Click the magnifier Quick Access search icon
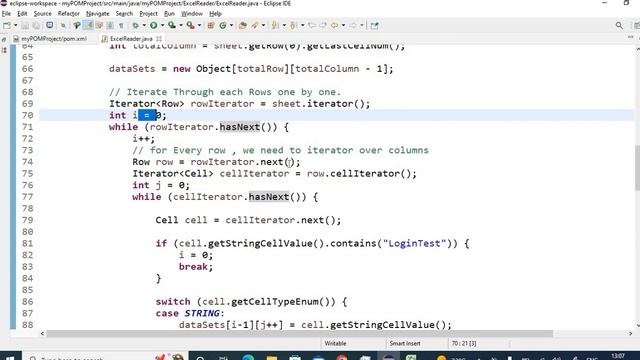640x360 pixels. (x=619, y=25)
